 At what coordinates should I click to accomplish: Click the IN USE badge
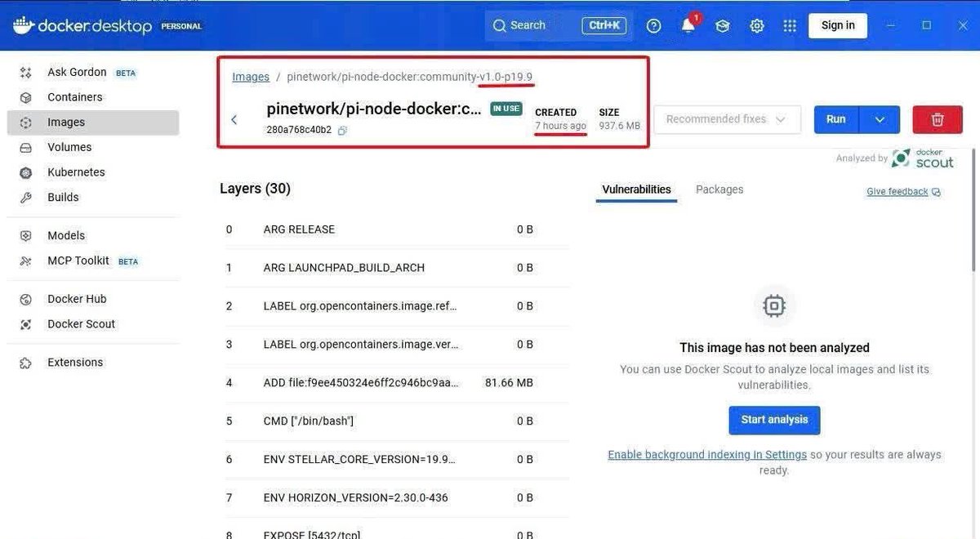tap(506, 109)
